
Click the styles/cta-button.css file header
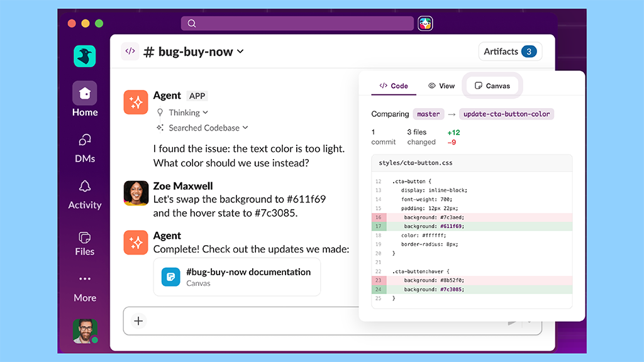(472, 163)
